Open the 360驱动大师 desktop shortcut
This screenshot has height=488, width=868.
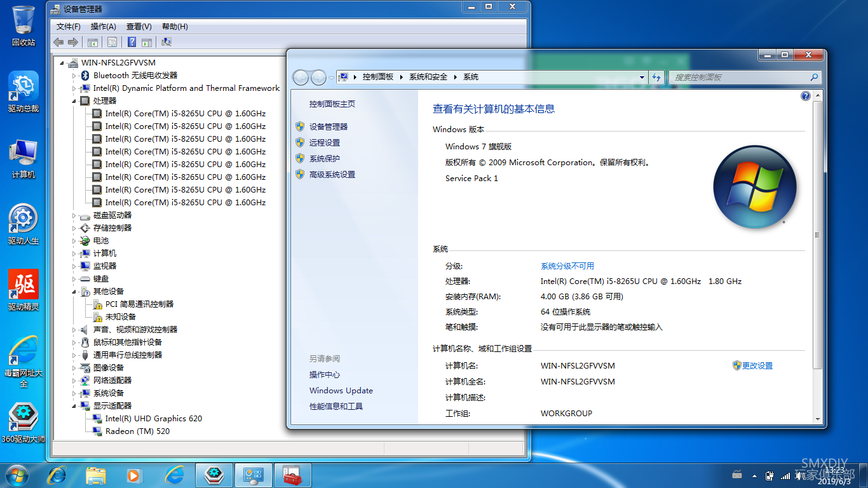[x=24, y=423]
